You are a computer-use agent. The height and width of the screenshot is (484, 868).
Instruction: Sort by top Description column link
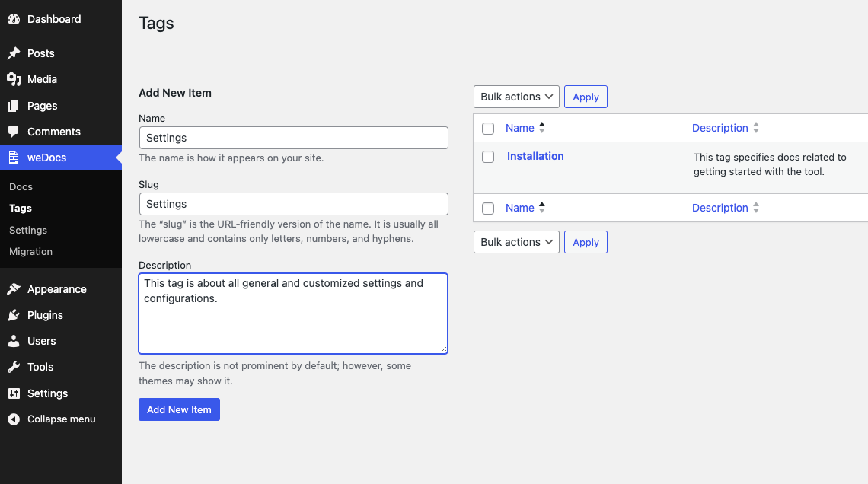(x=720, y=128)
